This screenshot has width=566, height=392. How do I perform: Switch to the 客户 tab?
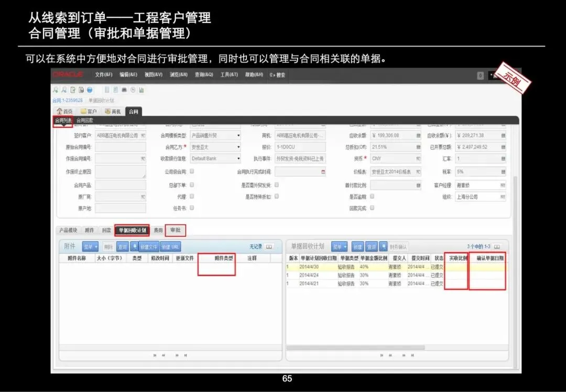[89, 112]
